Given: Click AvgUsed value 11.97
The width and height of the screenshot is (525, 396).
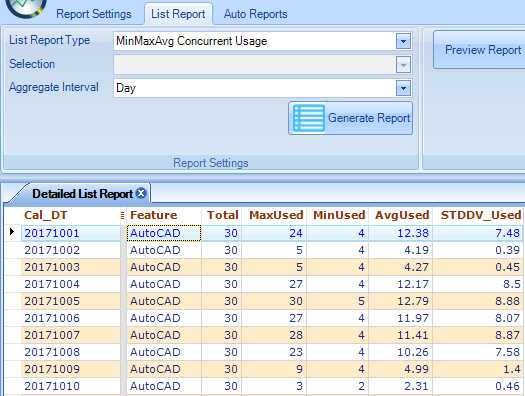Looking at the screenshot, I should click(400, 318).
